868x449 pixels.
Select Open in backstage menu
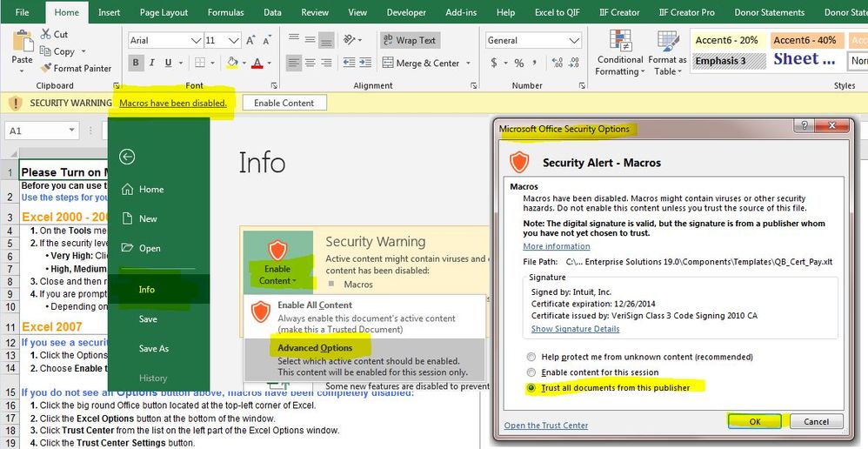click(x=158, y=248)
